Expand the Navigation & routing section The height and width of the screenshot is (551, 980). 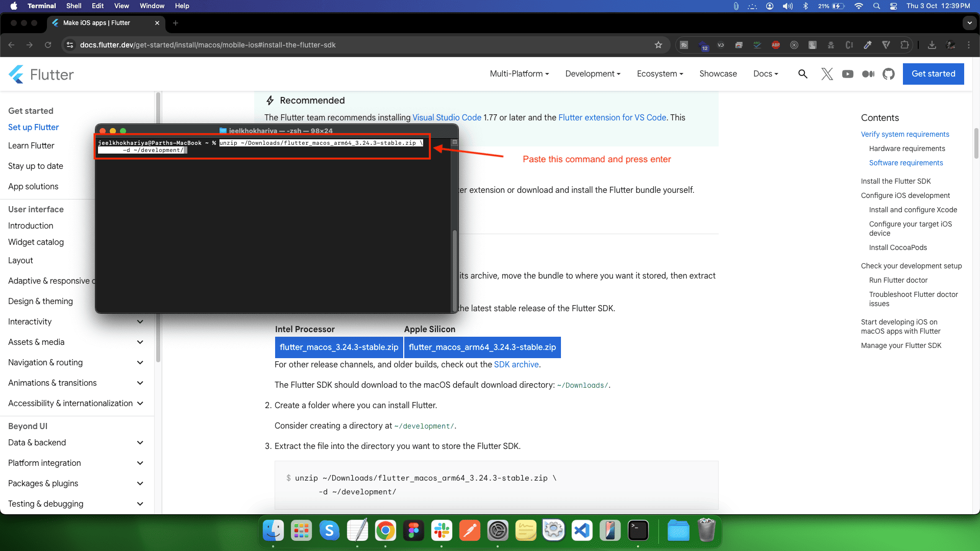(140, 363)
